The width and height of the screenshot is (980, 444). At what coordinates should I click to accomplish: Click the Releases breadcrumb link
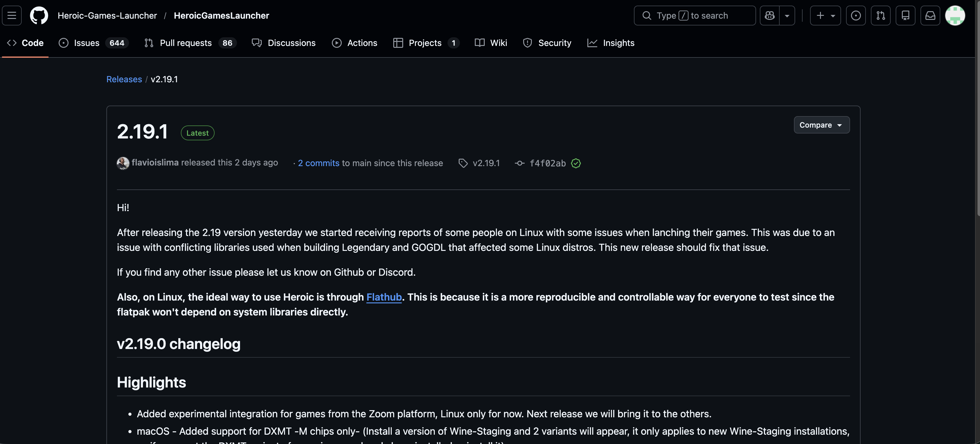[124, 79]
